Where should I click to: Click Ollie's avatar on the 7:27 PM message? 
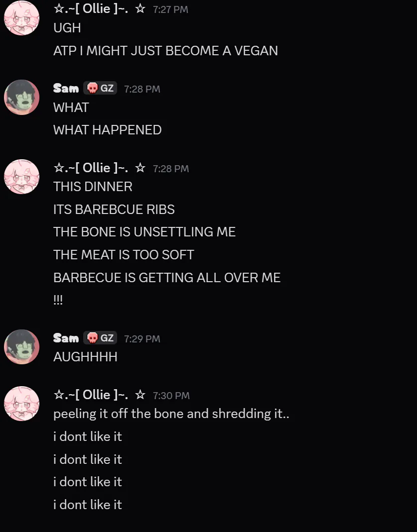[21, 18]
